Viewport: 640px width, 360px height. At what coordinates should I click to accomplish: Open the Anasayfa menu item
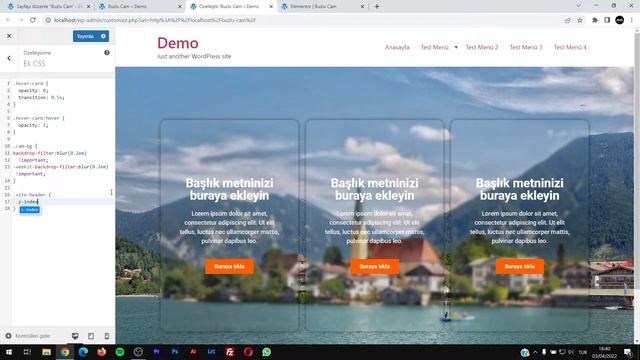click(x=397, y=47)
